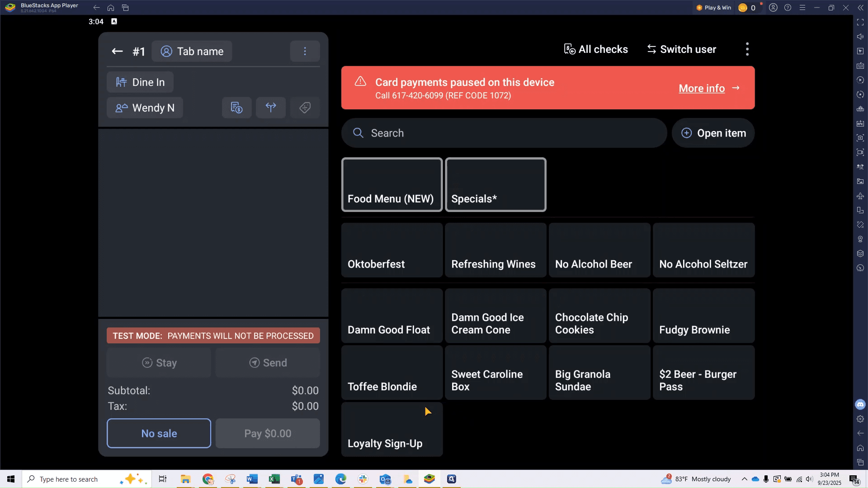Click Switch user
868x488 pixels.
click(682, 49)
